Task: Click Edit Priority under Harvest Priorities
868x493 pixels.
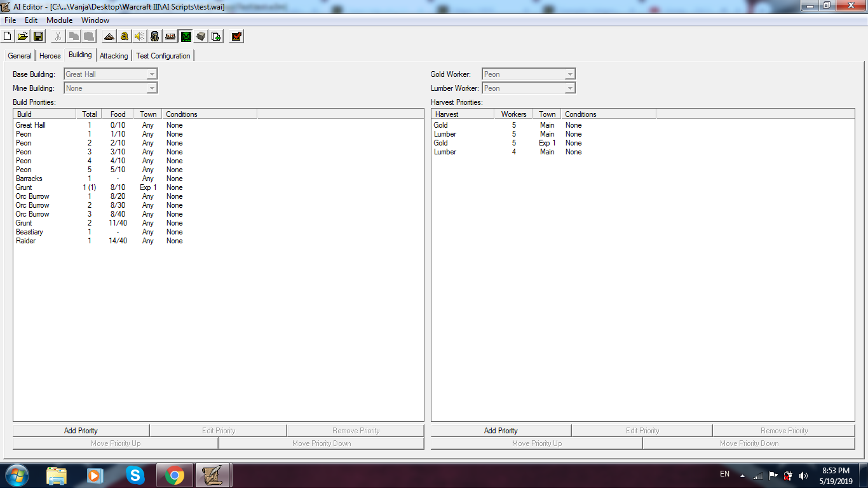Action: [x=642, y=431]
